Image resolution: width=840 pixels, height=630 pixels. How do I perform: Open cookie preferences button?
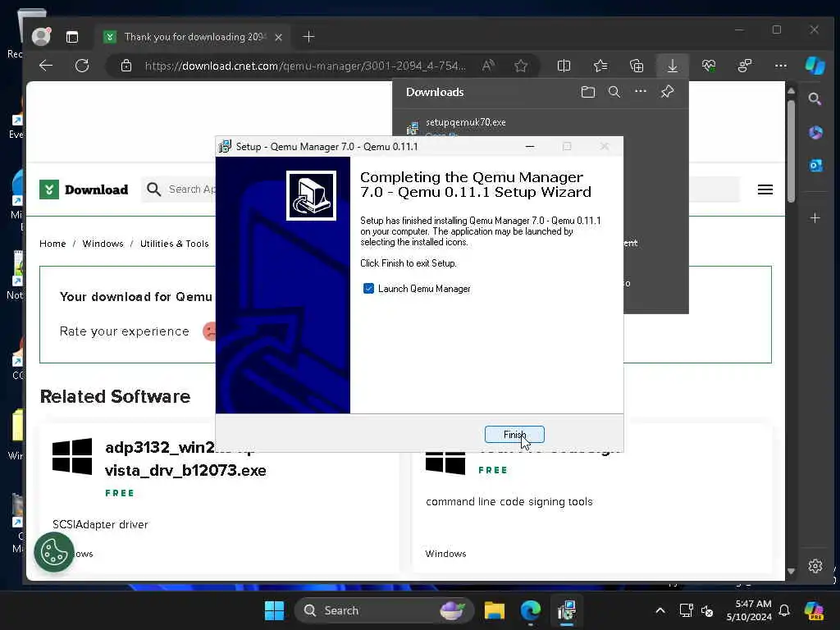click(x=54, y=552)
